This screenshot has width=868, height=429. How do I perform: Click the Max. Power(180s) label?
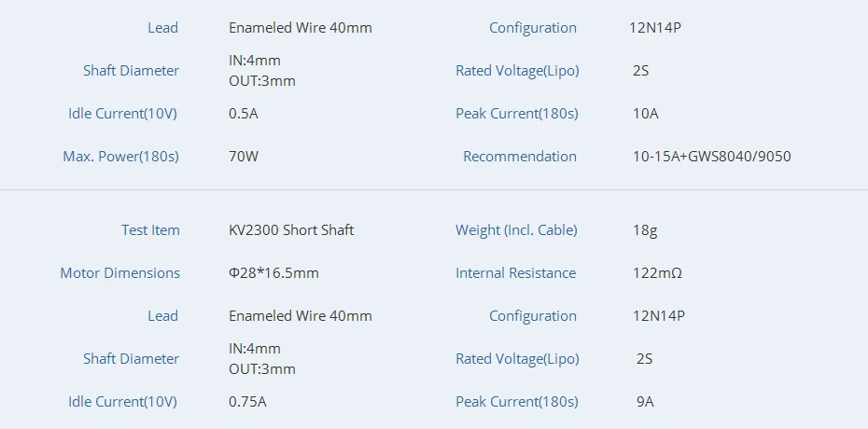[120, 157]
